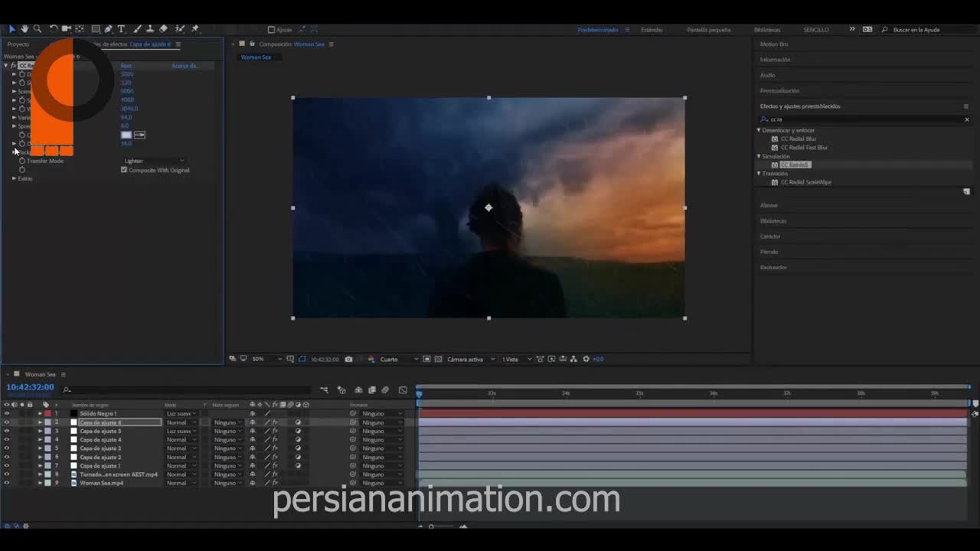Select the Puppet Pin tool
This screenshot has width=980, height=551.
195,29
